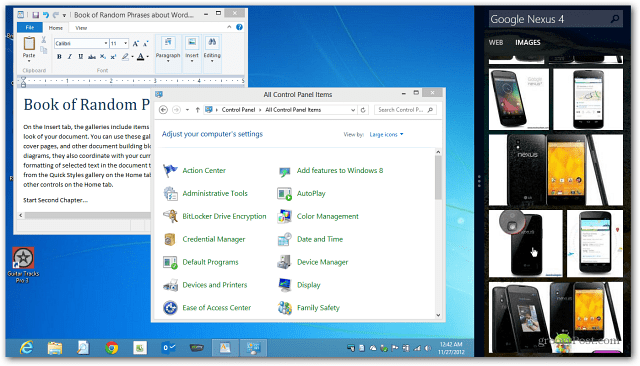This screenshot has width=640, height=366.
Task: Click the AutoPlay icon
Action: (284, 193)
